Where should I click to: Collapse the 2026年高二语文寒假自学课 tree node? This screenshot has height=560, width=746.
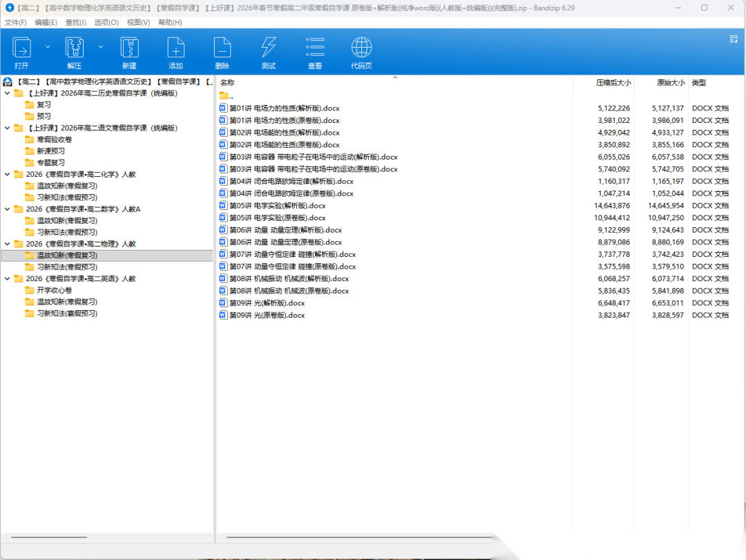tap(8, 128)
